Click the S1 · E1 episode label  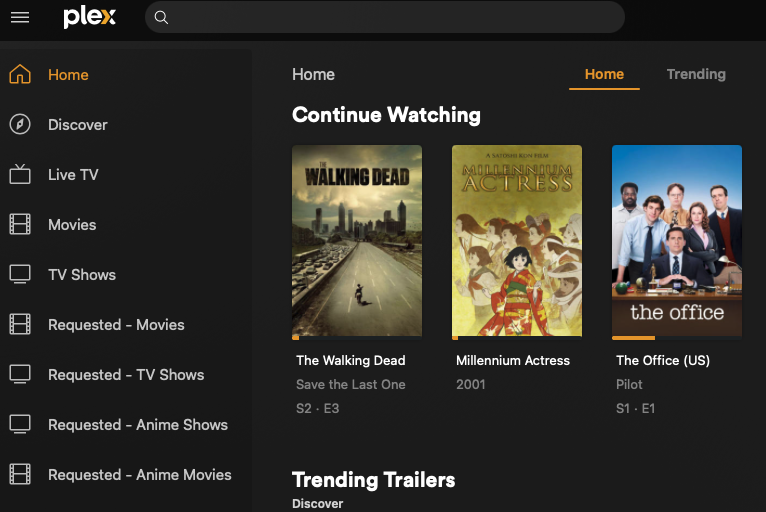(635, 408)
